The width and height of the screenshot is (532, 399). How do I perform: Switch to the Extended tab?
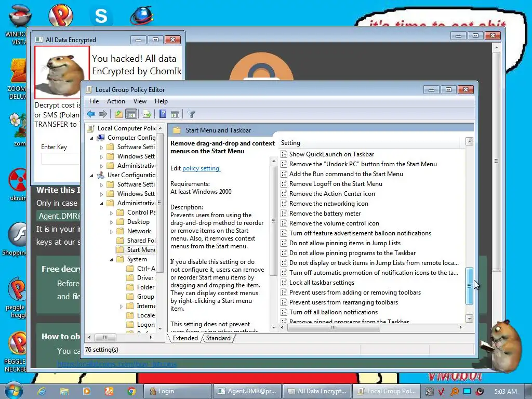click(185, 338)
